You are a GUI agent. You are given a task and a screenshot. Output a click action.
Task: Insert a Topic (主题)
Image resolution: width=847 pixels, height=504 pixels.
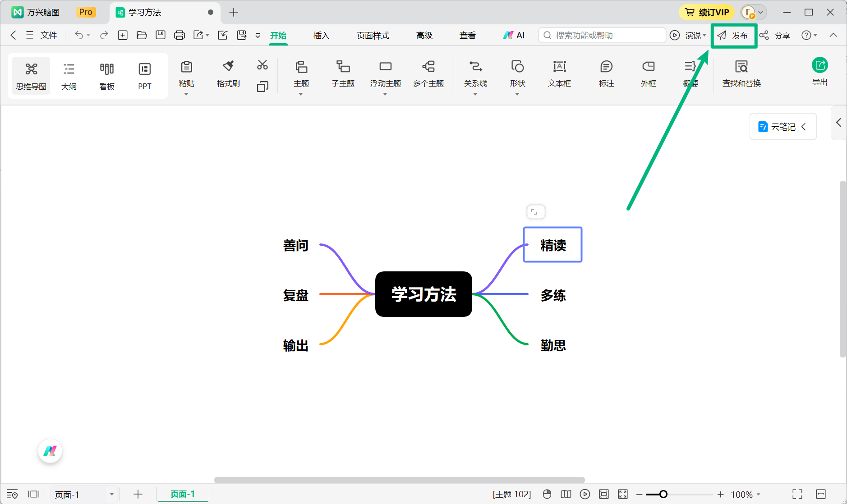[301, 73]
